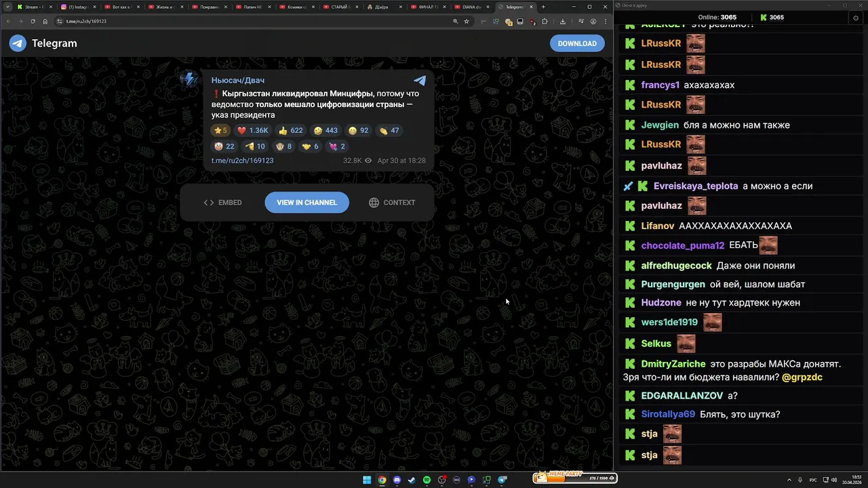Bookmark this page with star icon

click(467, 21)
